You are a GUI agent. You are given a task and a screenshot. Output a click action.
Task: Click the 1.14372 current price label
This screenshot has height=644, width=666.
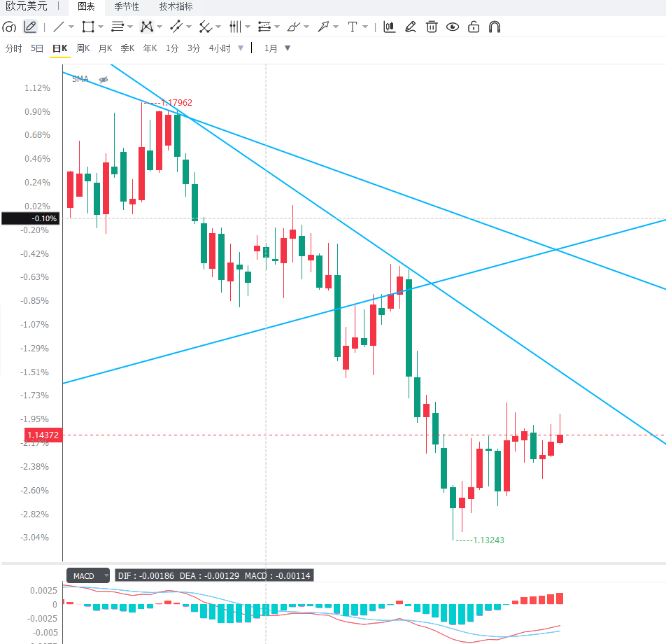[x=43, y=435]
